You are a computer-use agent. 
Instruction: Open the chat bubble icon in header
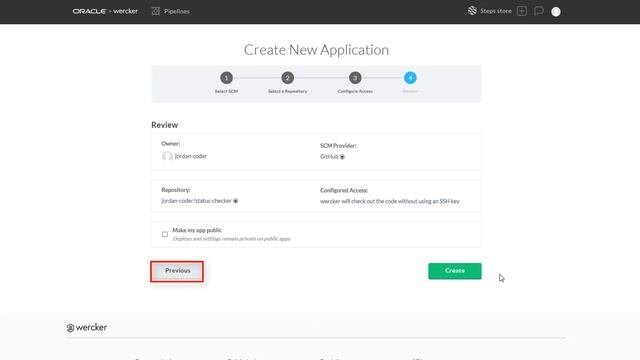[x=539, y=11]
